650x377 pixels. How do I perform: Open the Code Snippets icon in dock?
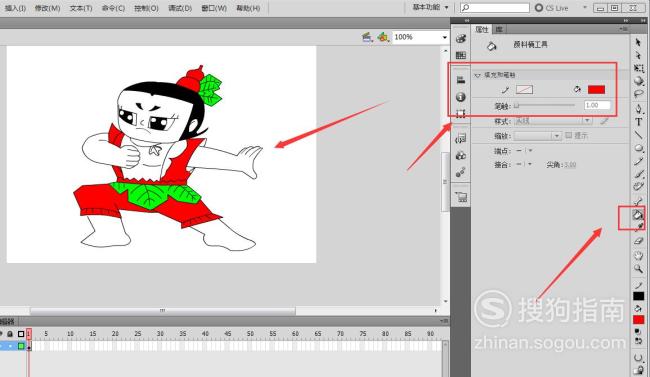coord(461,139)
